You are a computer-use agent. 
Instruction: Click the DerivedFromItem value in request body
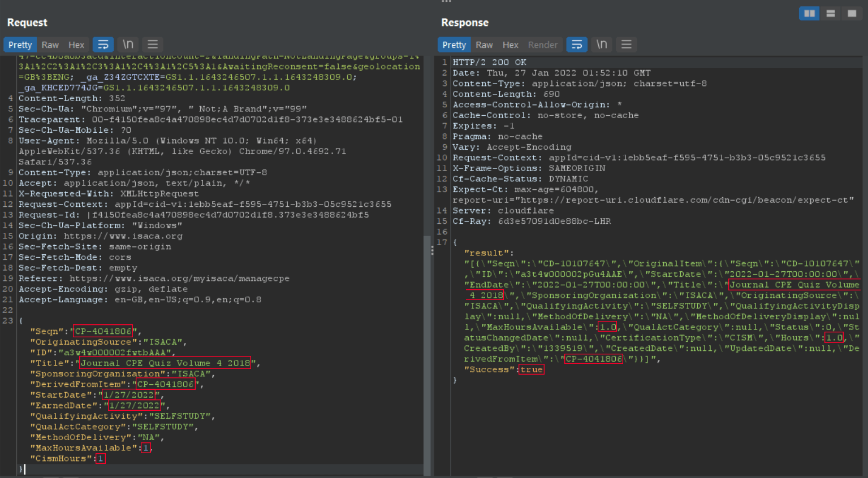click(166, 384)
